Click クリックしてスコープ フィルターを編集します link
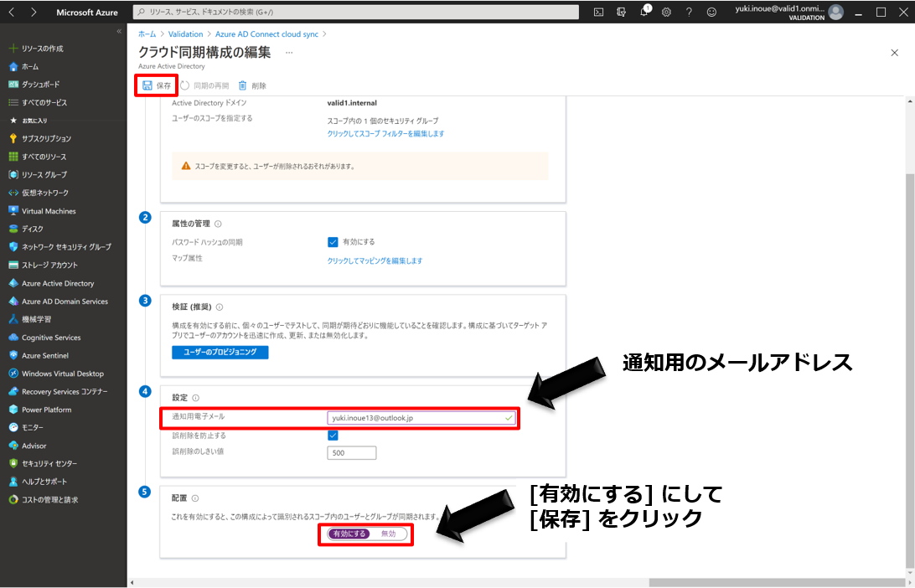The height and width of the screenshot is (588, 915). point(385,133)
